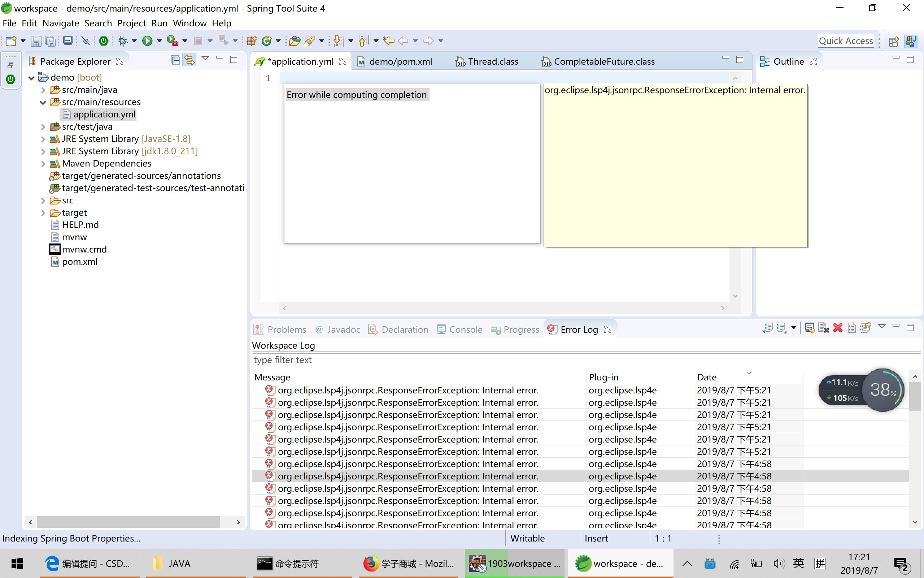Screen dimensions: 924x578
Task: Click the Open Type folder icon
Action: point(295,41)
